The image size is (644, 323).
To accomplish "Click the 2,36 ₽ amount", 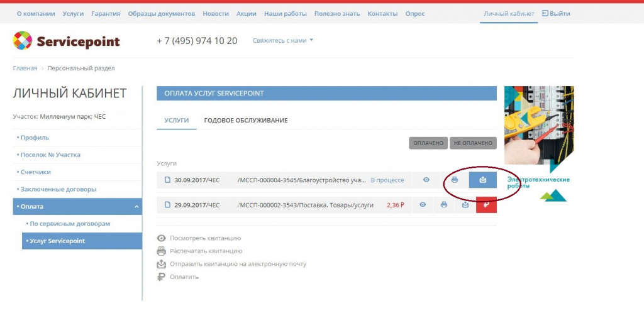I will pos(396,205).
